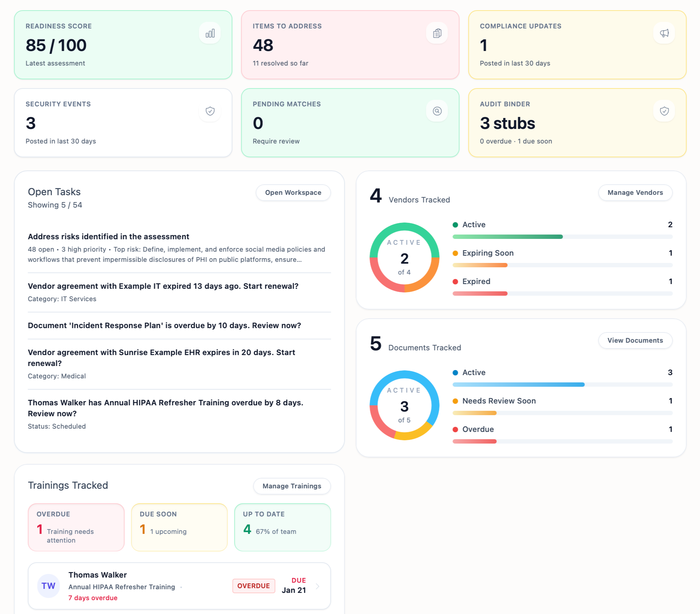
Task: Click the megaphone icon on Compliance Updates
Action: click(x=664, y=33)
